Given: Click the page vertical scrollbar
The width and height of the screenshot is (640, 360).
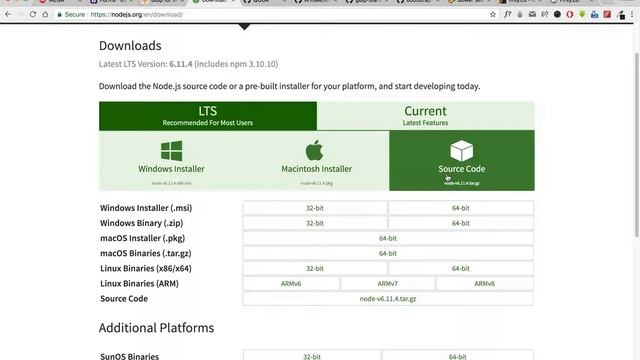Looking at the screenshot, I should 637,145.
